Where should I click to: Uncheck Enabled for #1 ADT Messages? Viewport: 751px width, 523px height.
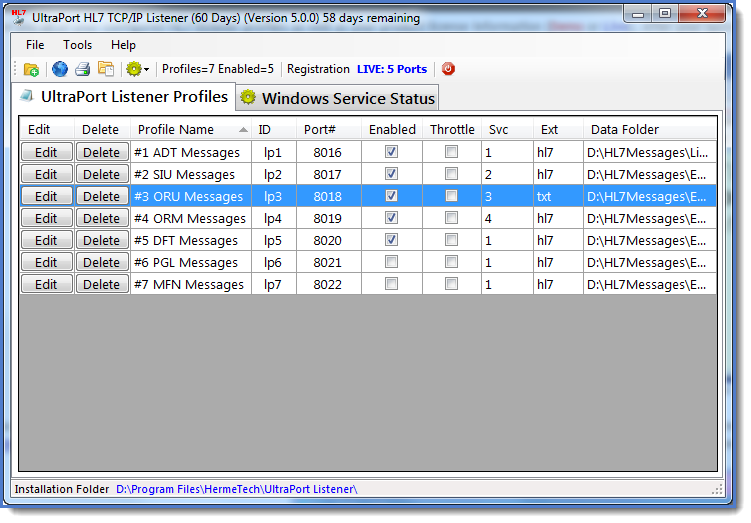tap(391, 152)
